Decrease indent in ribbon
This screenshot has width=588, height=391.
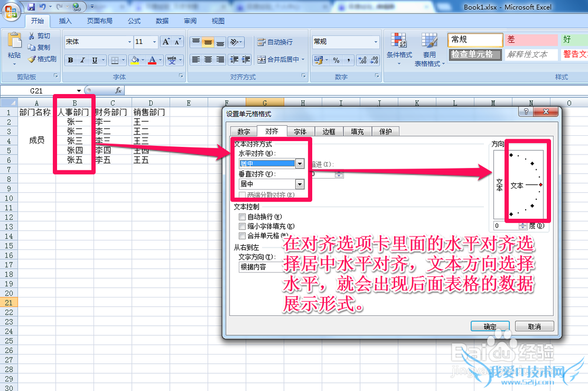[x=234, y=59]
